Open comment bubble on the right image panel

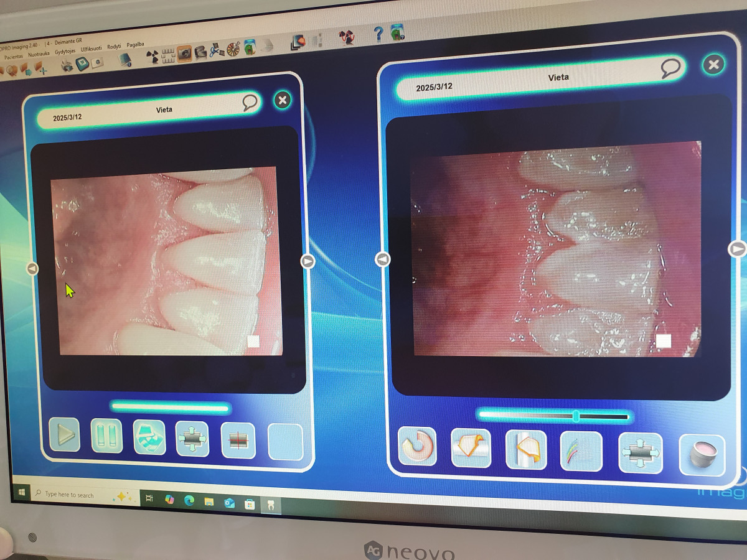pos(670,68)
